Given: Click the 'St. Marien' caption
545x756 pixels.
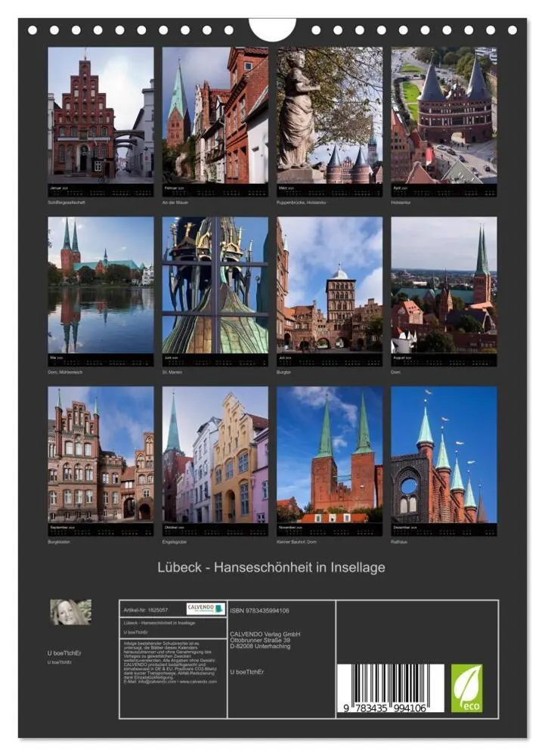Looking at the screenshot, I should pyautogui.click(x=172, y=372).
